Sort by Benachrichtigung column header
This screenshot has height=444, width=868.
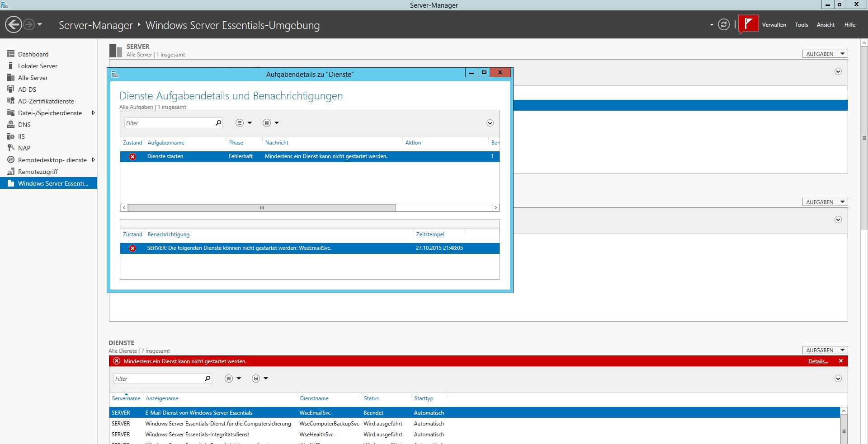pyautogui.click(x=168, y=234)
